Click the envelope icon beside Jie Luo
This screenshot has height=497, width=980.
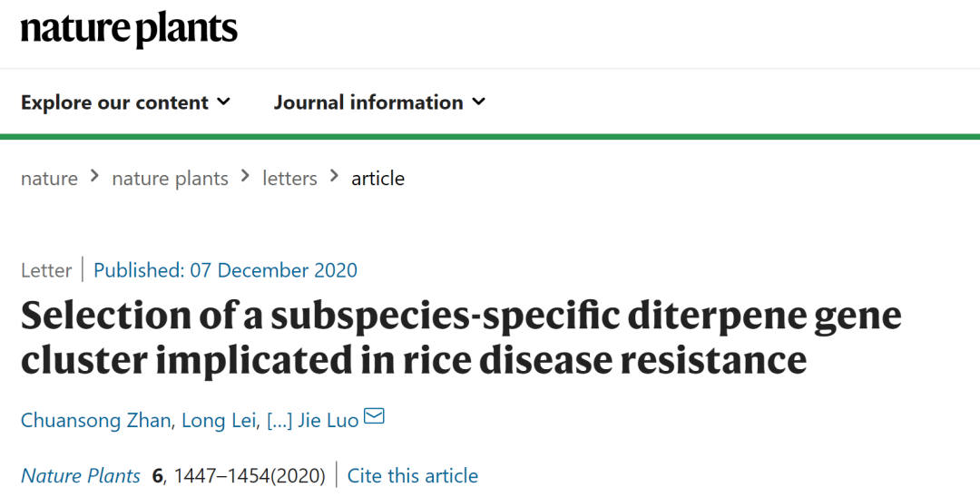pyautogui.click(x=374, y=417)
